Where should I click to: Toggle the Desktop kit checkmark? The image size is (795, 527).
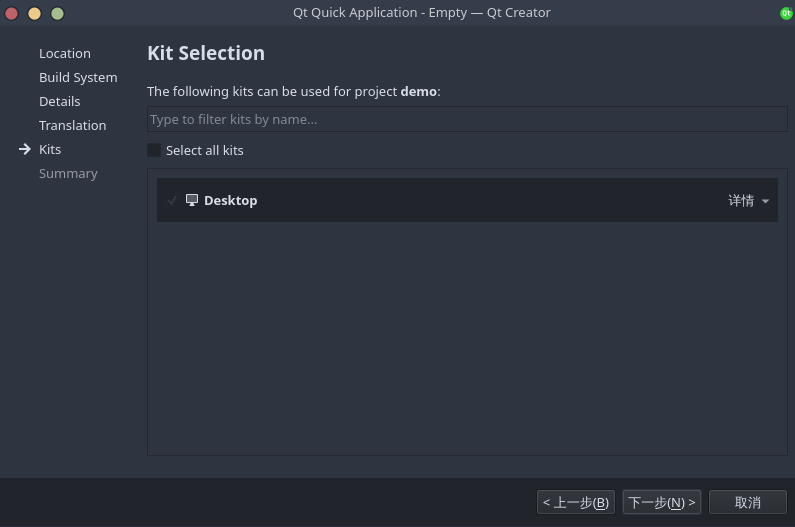(x=172, y=200)
